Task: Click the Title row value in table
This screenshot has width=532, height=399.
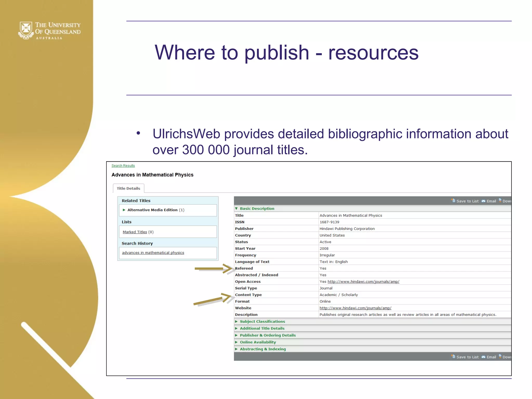Action: click(351, 215)
